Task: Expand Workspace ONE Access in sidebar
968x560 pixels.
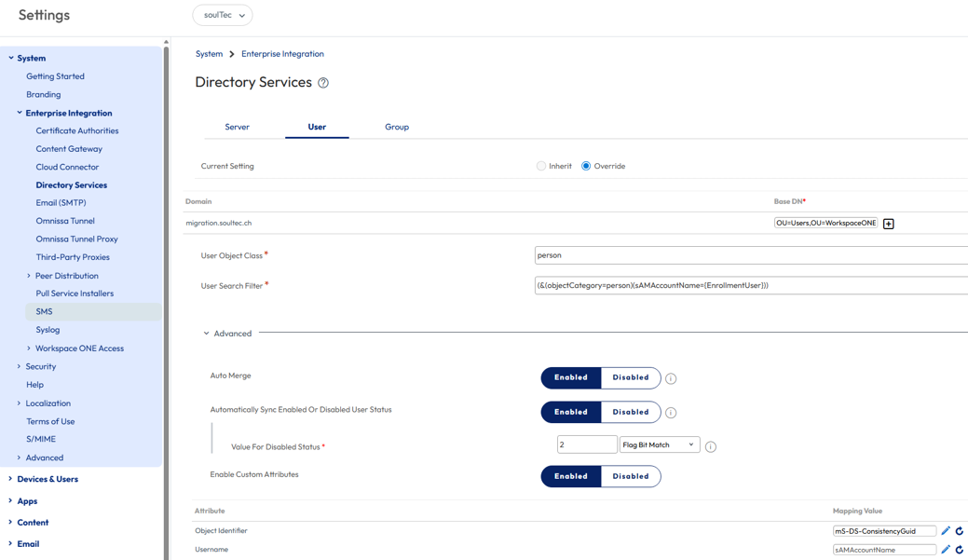Action: 28,348
